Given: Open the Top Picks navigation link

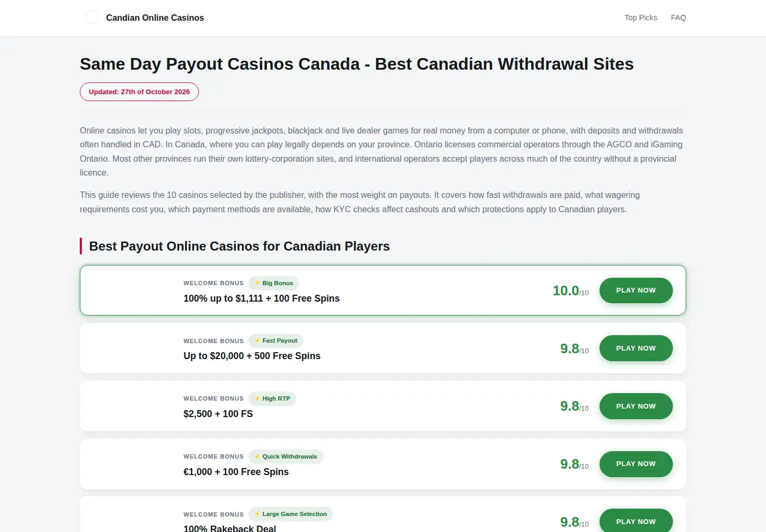Looking at the screenshot, I should point(640,18).
